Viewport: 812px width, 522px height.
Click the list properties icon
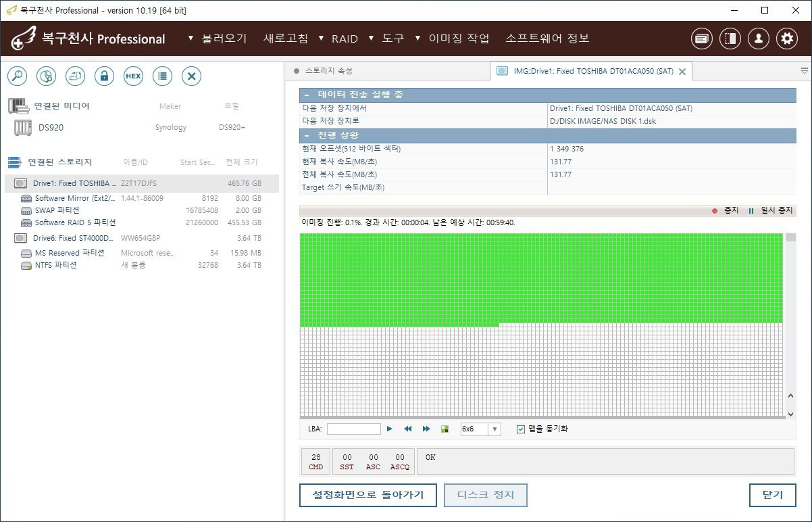[x=162, y=76]
